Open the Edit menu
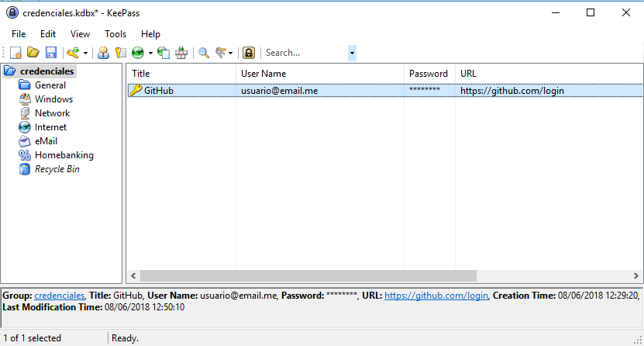This screenshot has width=644, height=346. (x=48, y=34)
